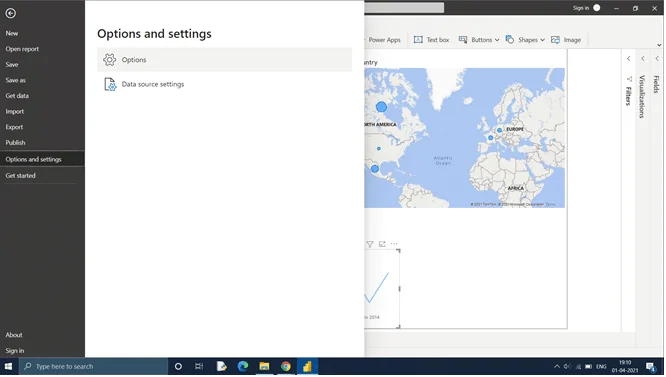Expand the Filters pane chevron
The width and height of the screenshot is (666, 377).
[629, 59]
